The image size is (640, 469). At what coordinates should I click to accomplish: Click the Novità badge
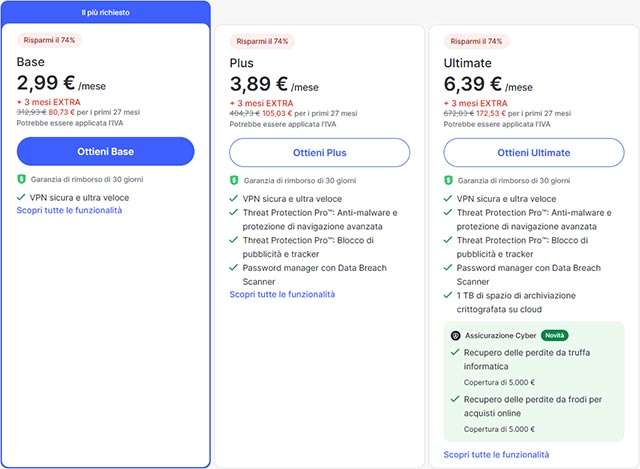point(554,336)
